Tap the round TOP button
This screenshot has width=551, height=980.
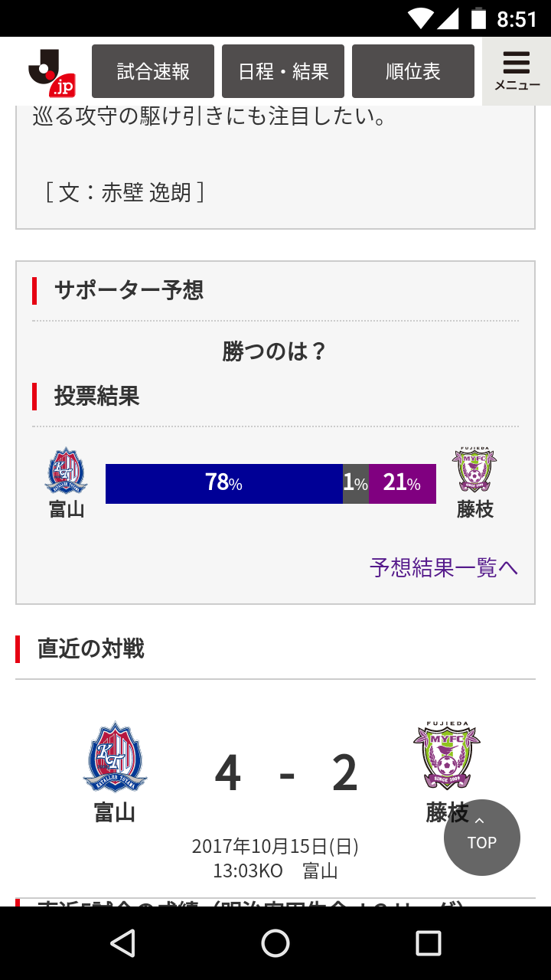coord(482,838)
